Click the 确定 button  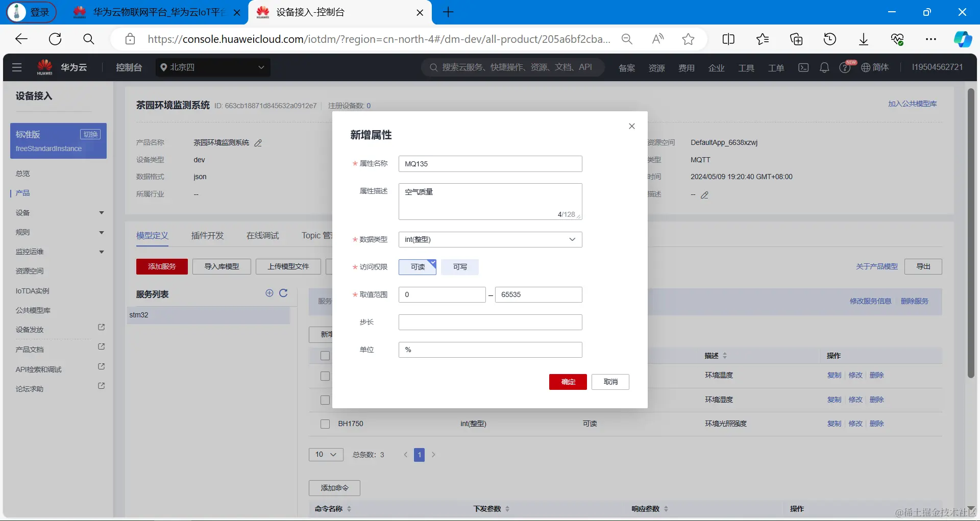pyautogui.click(x=568, y=382)
